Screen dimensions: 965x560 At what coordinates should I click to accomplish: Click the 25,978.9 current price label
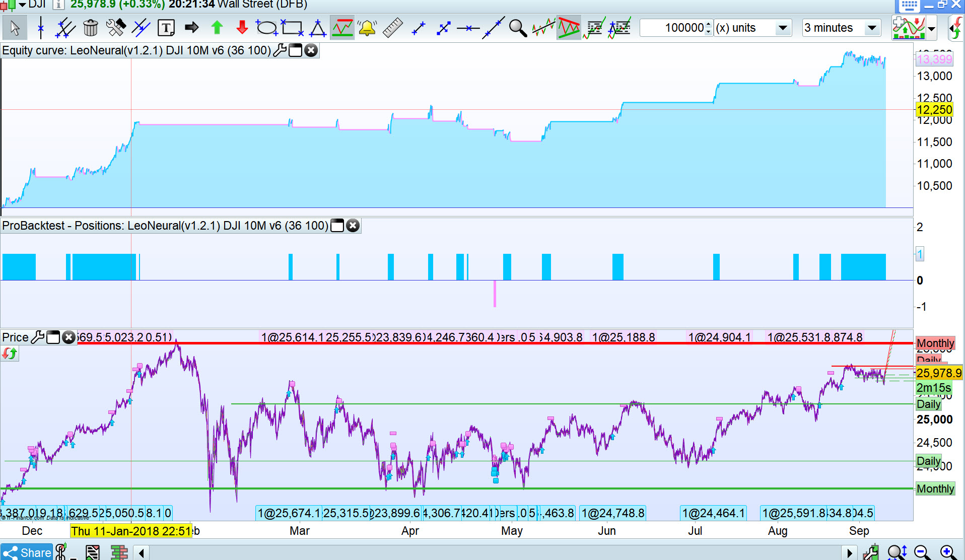click(x=939, y=373)
